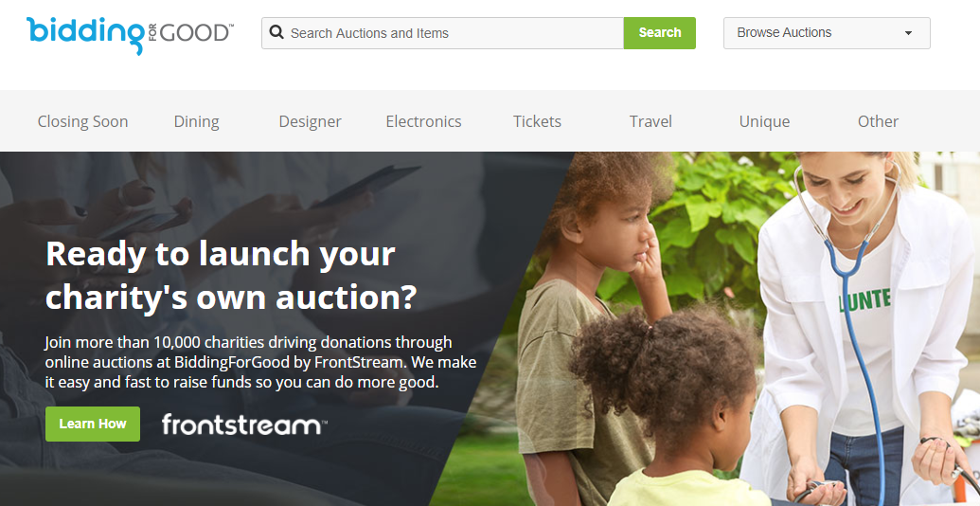Click the banner headline about launching auction
This screenshot has height=506, width=980.
tap(231, 275)
